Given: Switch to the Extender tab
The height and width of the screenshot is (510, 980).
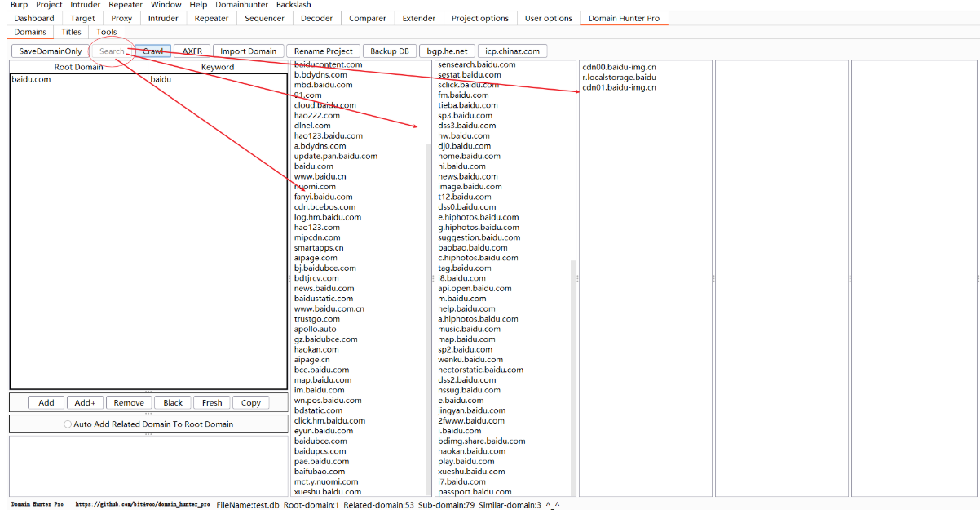Looking at the screenshot, I should coord(419,18).
